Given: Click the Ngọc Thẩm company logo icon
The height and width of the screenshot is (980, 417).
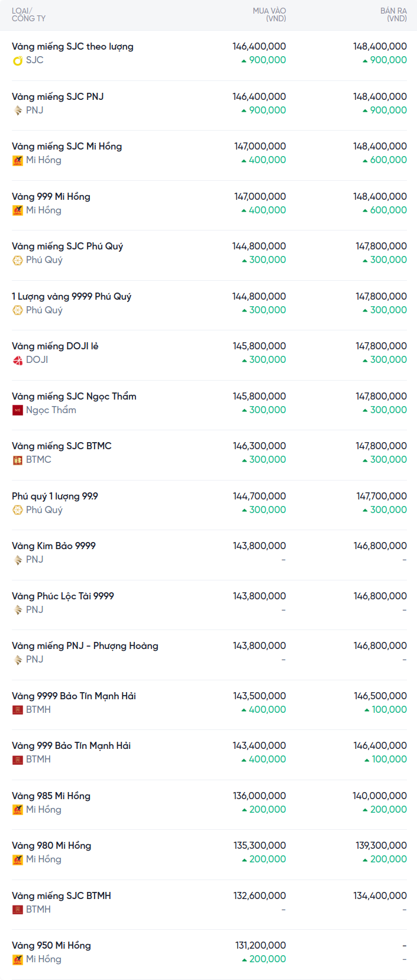Looking at the screenshot, I should point(18,410).
